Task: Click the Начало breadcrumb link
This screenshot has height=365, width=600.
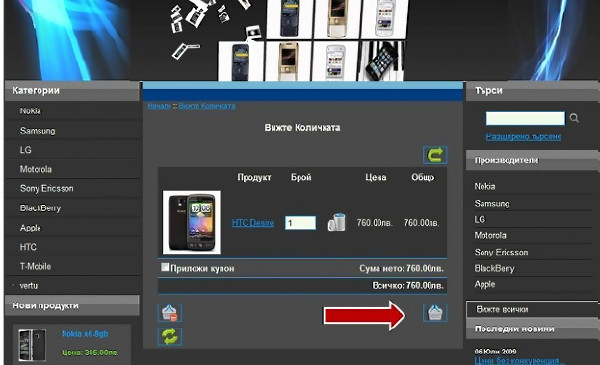Action: 159,106
